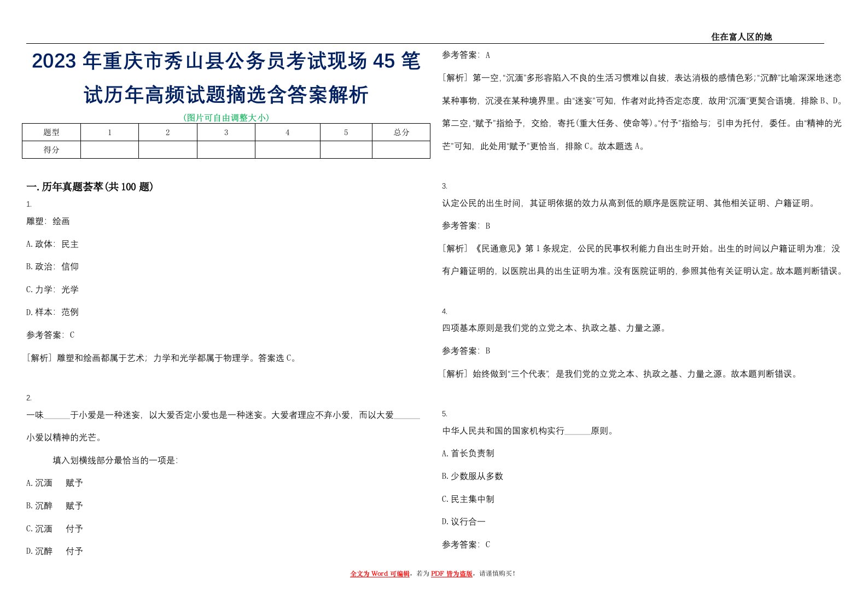Select option B.少数服从多数
Image resolution: width=868 pixels, height=614 pixels.
pos(473,476)
